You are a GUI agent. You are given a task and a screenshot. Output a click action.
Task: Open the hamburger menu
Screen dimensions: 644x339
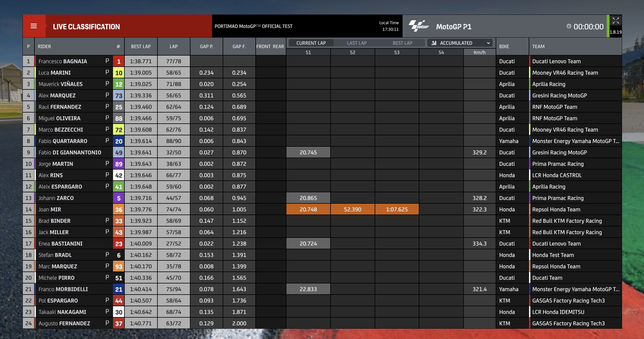[34, 26]
